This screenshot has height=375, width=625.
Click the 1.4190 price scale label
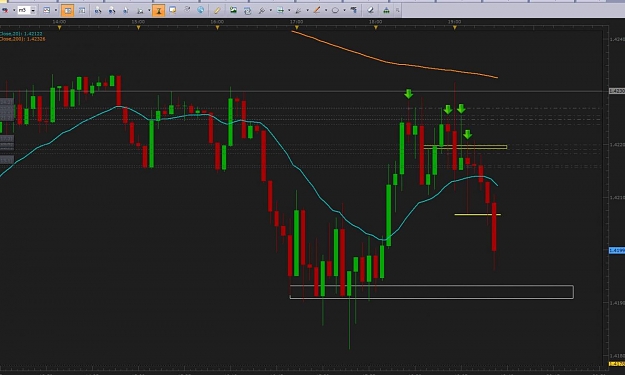pyautogui.click(x=617, y=303)
